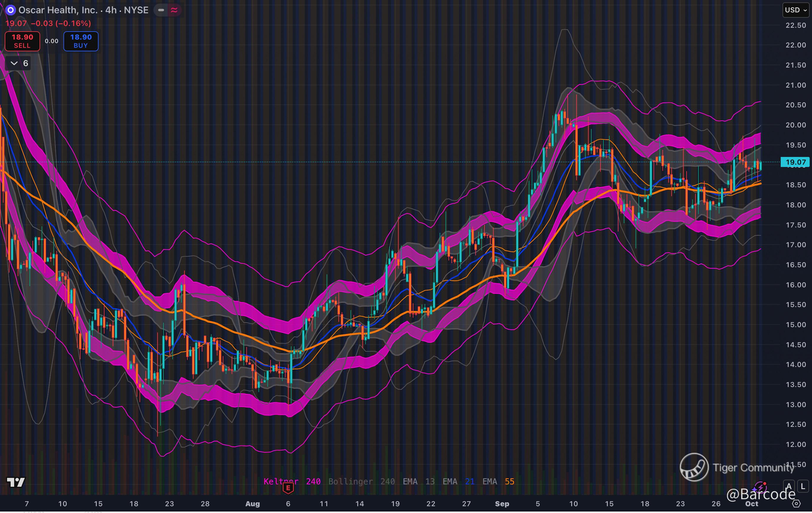
Task: Click the Sep label on time axis
Action: pos(502,504)
